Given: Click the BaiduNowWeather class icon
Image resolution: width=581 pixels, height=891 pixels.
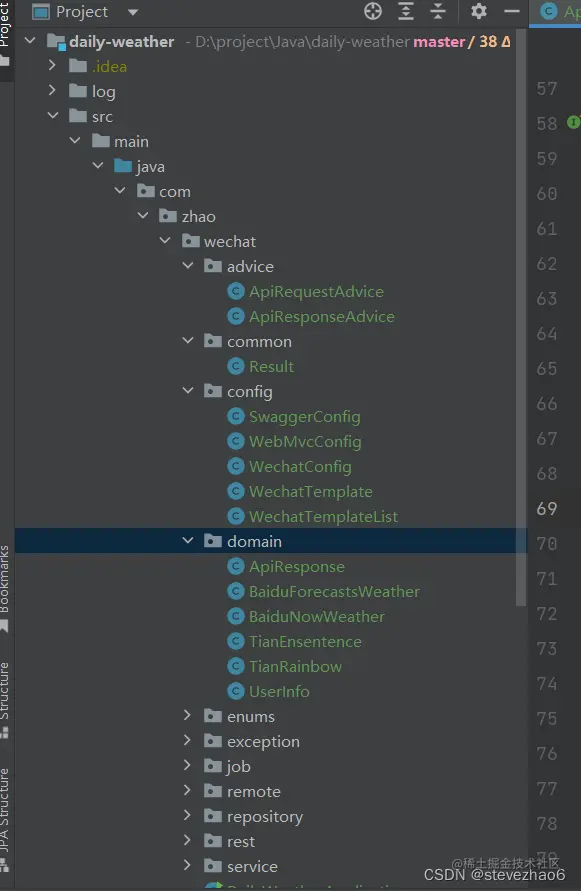Looking at the screenshot, I should 235,617.
